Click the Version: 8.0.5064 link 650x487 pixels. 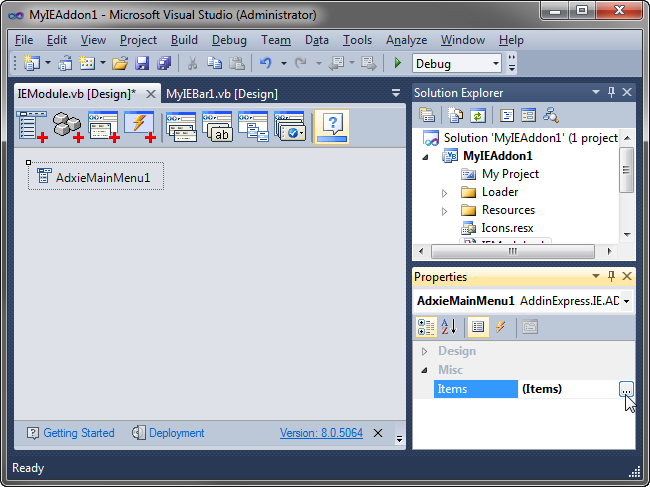click(321, 433)
